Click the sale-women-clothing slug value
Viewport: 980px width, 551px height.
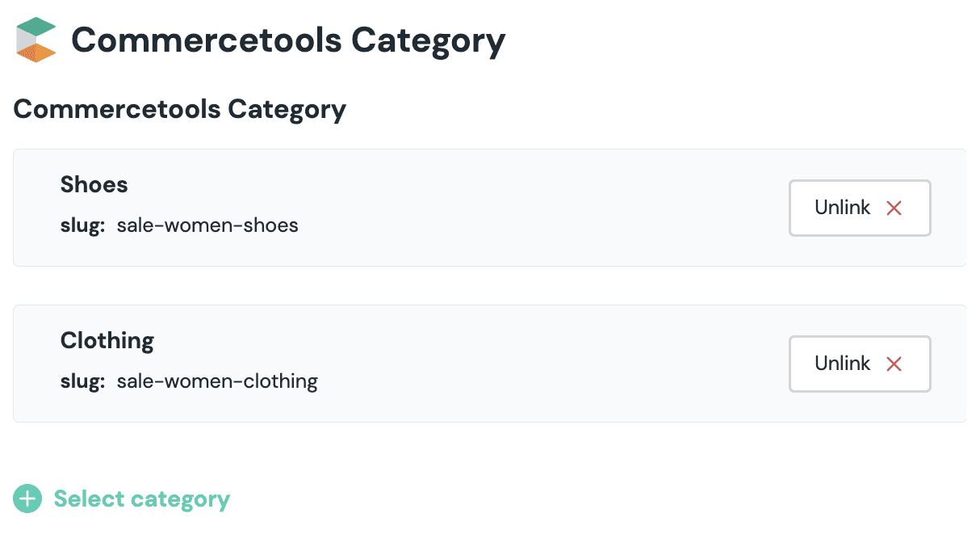click(217, 381)
